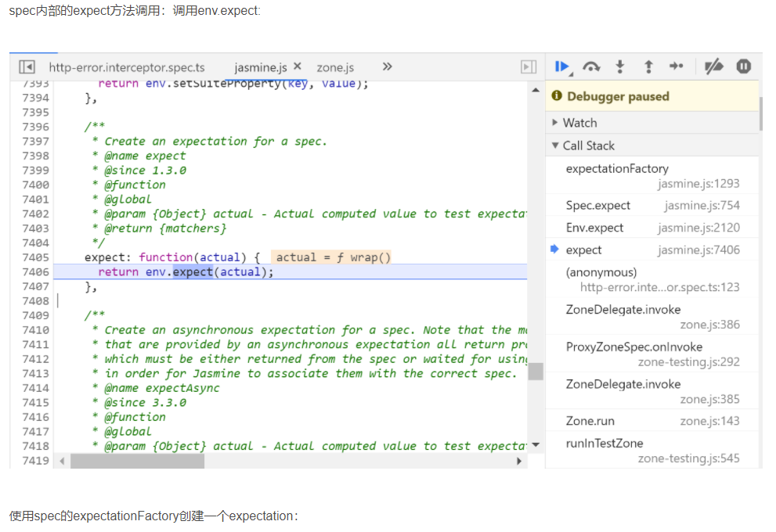Viewport: 776px width, 532px height.
Task: Open jasmine.js:754 source link
Action: pyautogui.click(x=702, y=205)
